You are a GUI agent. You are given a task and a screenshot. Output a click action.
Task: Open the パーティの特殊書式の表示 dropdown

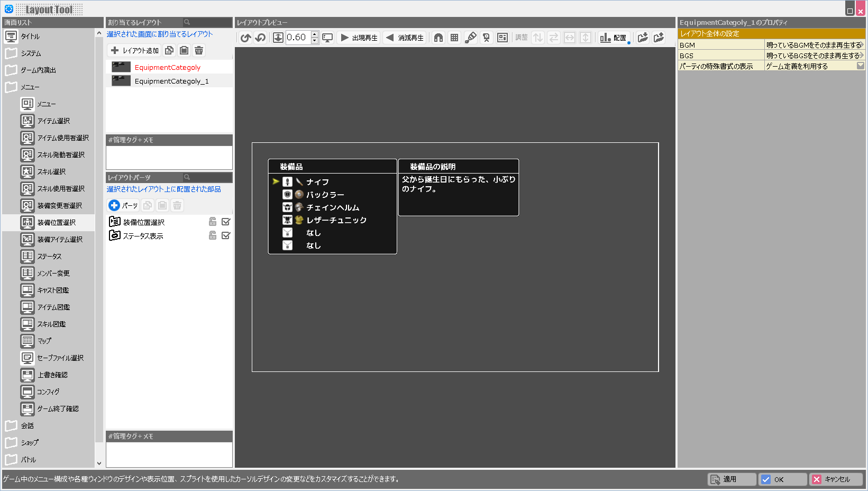pos(860,66)
